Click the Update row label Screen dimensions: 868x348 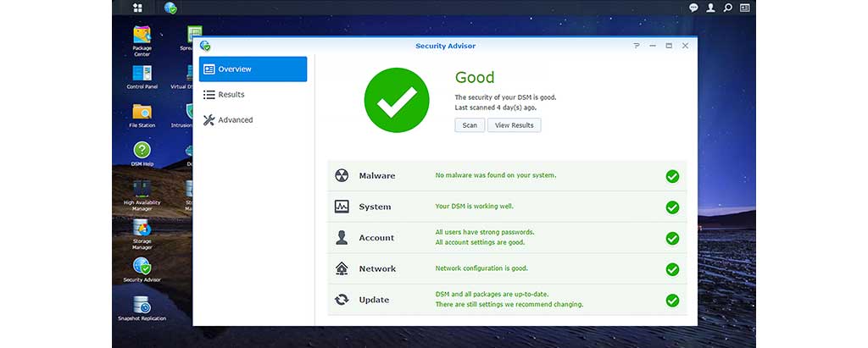(x=374, y=300)
